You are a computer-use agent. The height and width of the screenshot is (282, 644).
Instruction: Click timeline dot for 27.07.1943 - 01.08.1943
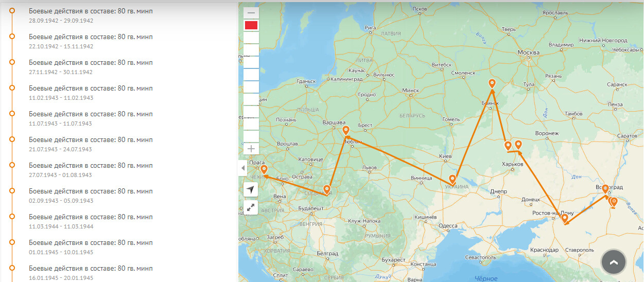point(12,165)
